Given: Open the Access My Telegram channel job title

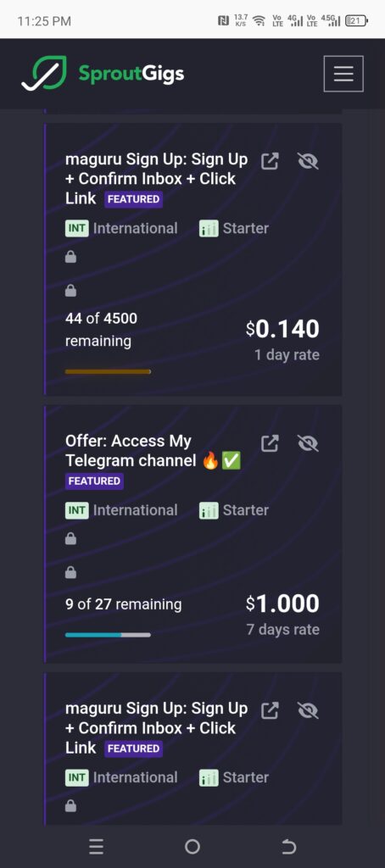Looking at the screenshot, I should point(153,451).
